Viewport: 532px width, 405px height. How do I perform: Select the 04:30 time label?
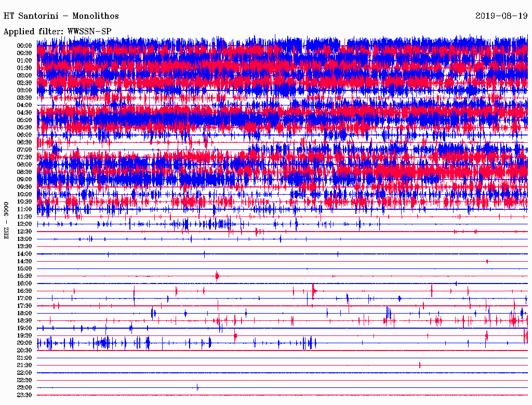click(24, 113)
